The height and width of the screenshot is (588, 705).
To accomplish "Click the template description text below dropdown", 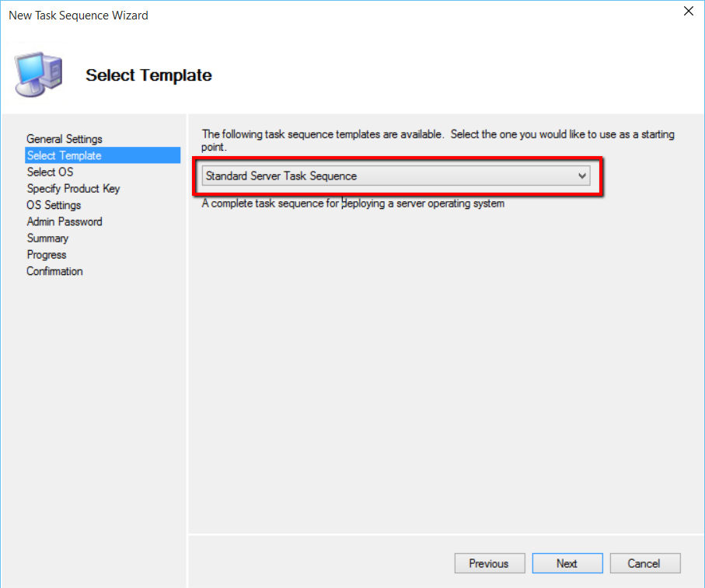I will [x=353, y=204].
